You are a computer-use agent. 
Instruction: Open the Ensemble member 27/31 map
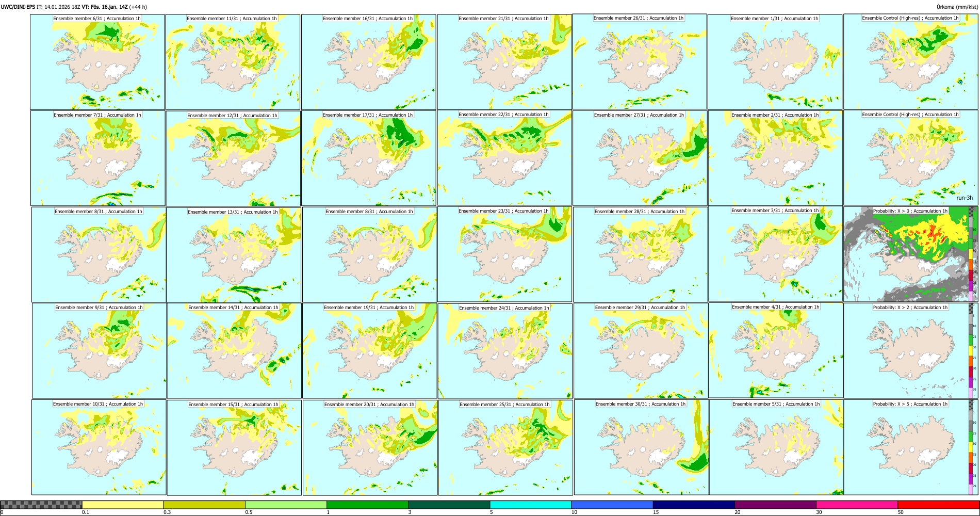click(x=640, y=158)
